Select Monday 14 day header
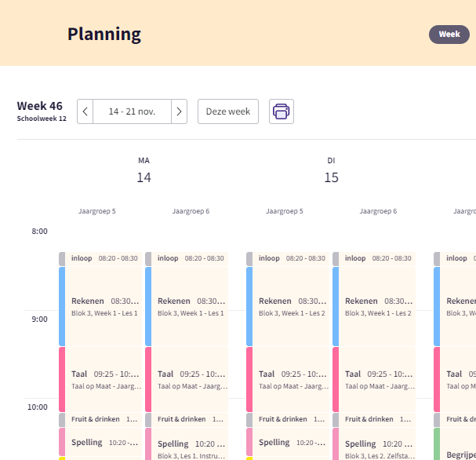The height and width of the screenshot is (460, 476). tap(144, 170)
